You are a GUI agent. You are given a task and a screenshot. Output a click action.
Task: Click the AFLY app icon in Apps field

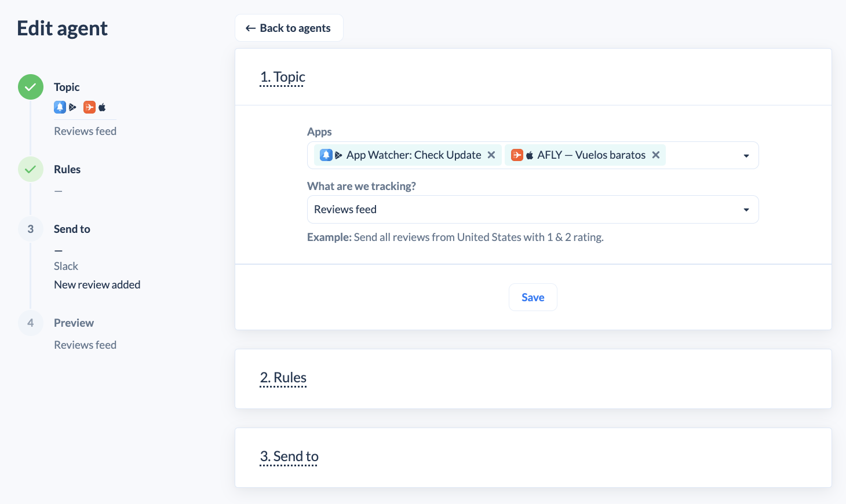517,155
